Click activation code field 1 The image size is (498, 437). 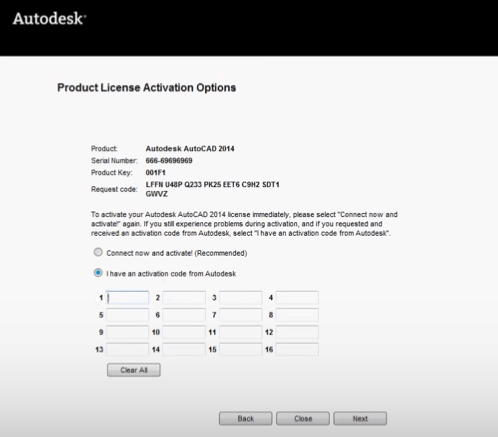pyautogui.click(x=127, y=298)
